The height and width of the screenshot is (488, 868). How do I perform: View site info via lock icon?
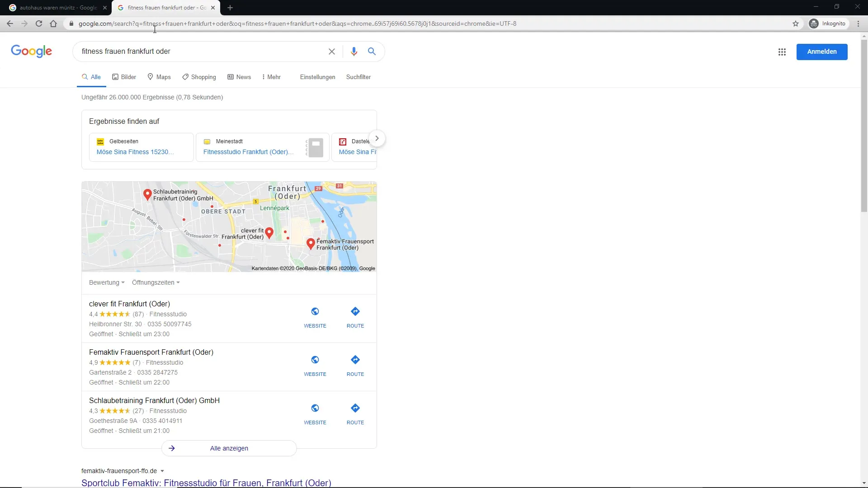pyautogui.click(x=71, y=23)
